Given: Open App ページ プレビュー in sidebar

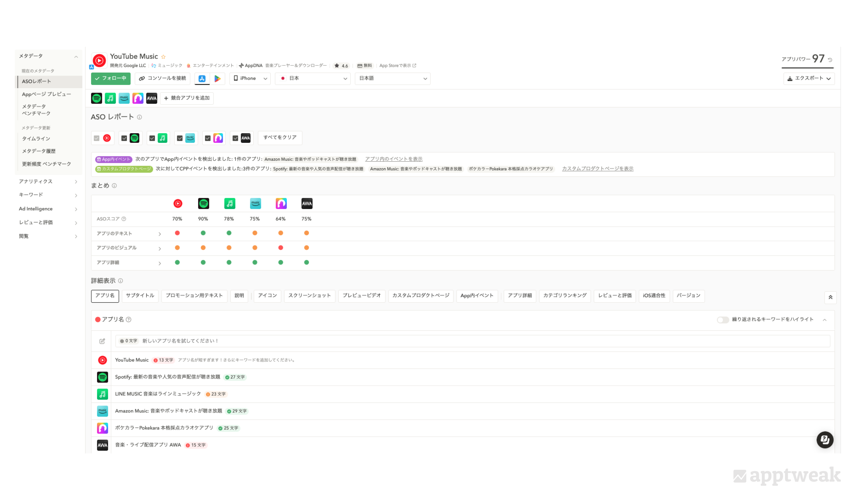Looking at the screenshot, I should (46, 94).
